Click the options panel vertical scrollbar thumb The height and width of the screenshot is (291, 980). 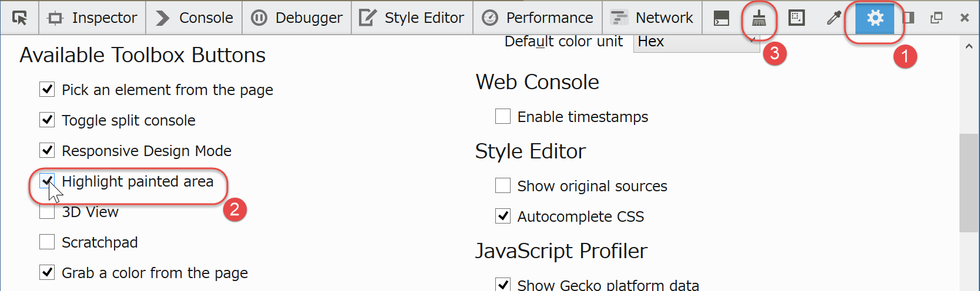click(x=969, y=183)
